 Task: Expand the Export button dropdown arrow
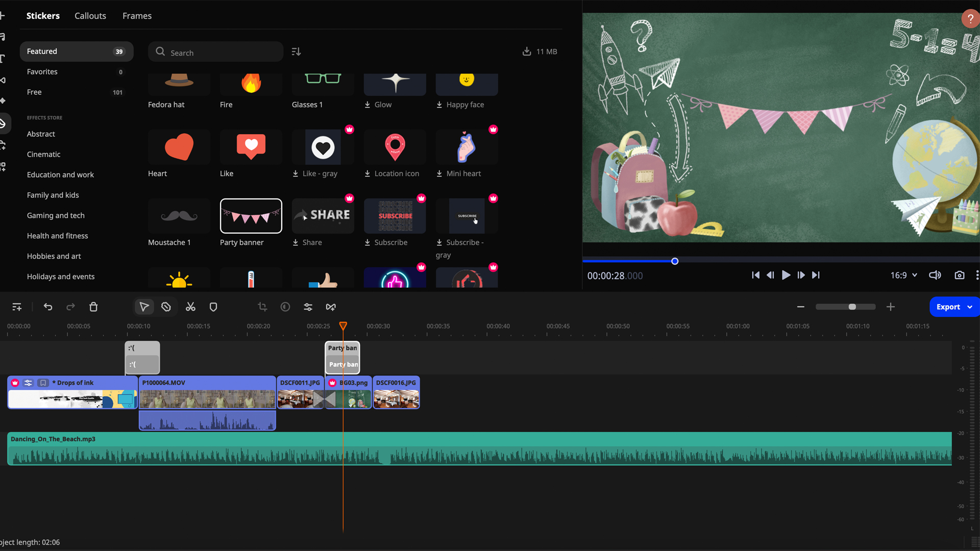tap(971, 307)
